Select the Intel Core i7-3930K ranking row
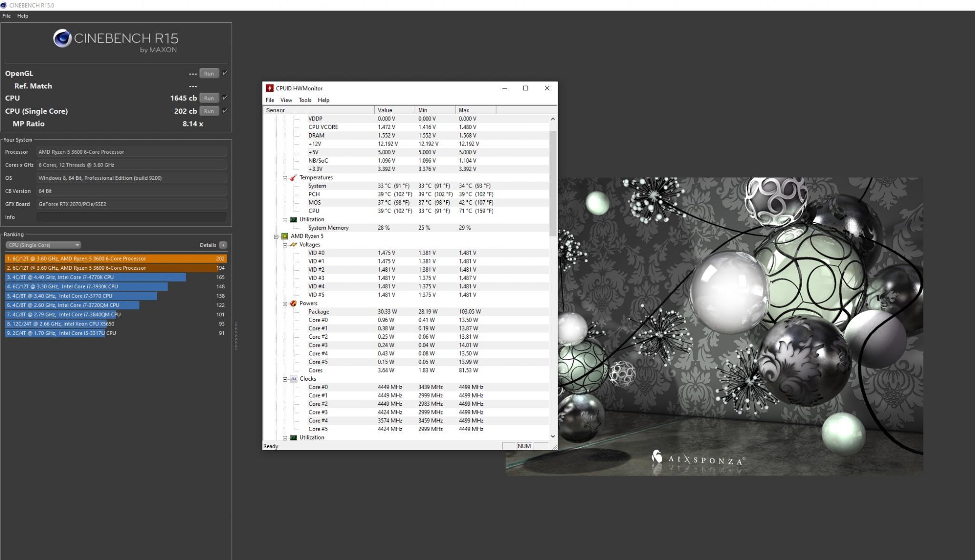This screenshot has width=975, height=560. 116,286
